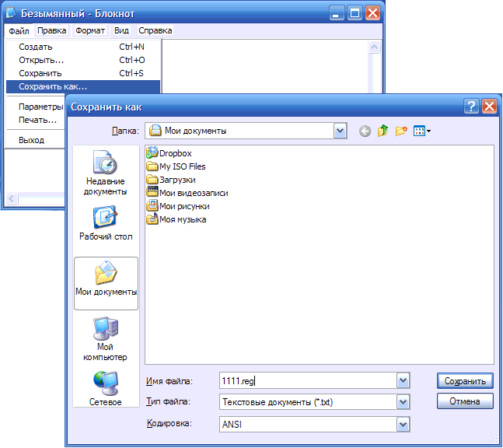Select Мои документы in the places bar
The width and height of the screenshot is (503, 448).
click(106, 283)
